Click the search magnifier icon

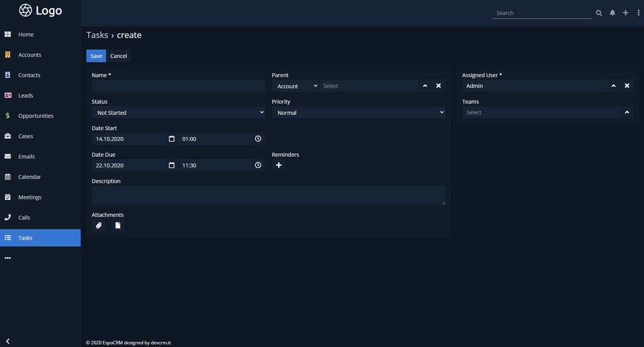[x=599, y=13]
